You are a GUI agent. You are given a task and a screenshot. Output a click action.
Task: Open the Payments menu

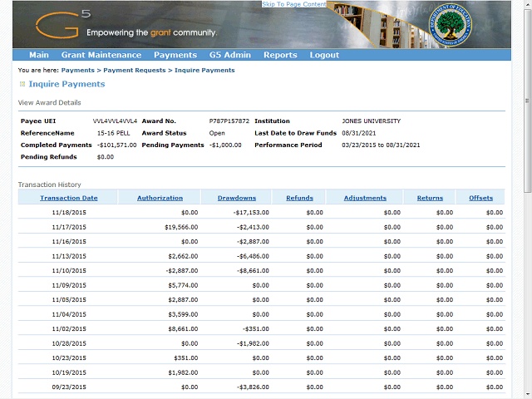coord(175,55)
